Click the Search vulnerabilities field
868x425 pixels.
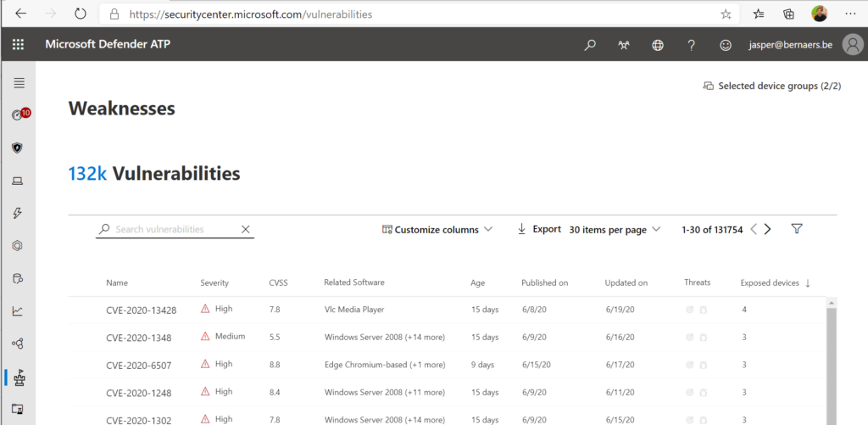176,229
